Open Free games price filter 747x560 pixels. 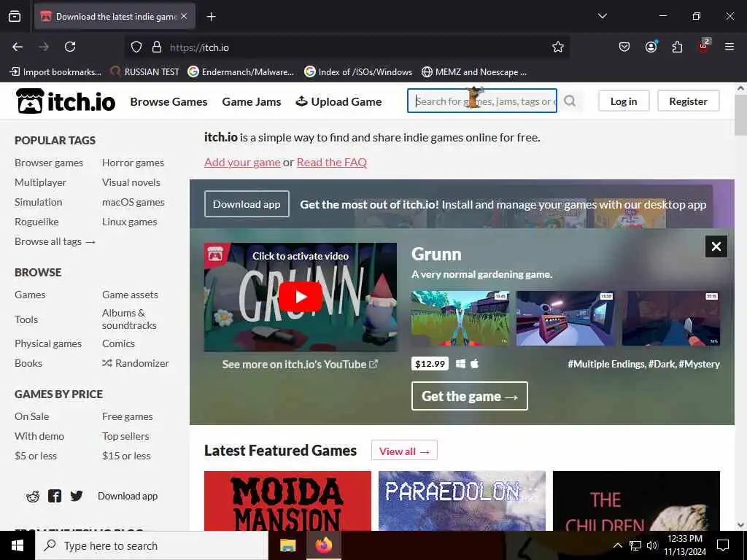click(x=127, y=416)
